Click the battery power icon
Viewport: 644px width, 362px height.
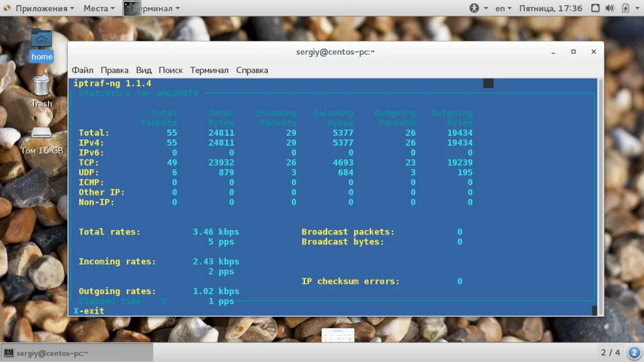click(625, 8)
